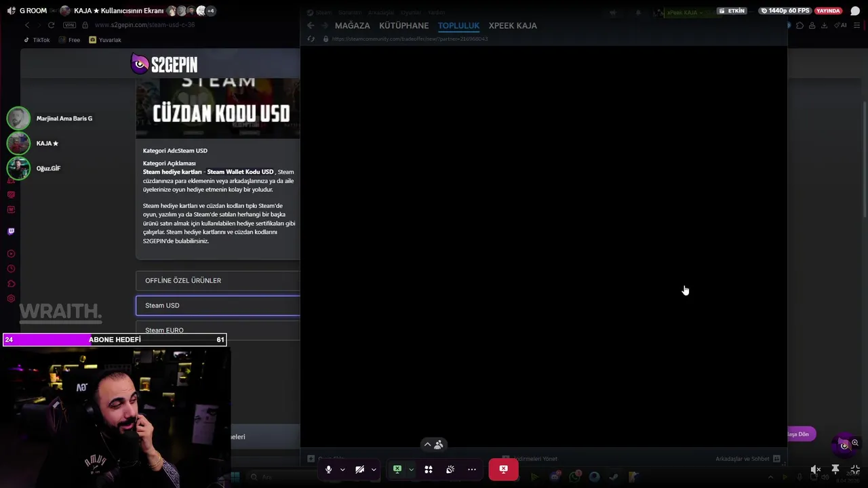Click the 1440p 60 FPS quality badge
This screenshot has height=488, width=868.
click(785, 11)
